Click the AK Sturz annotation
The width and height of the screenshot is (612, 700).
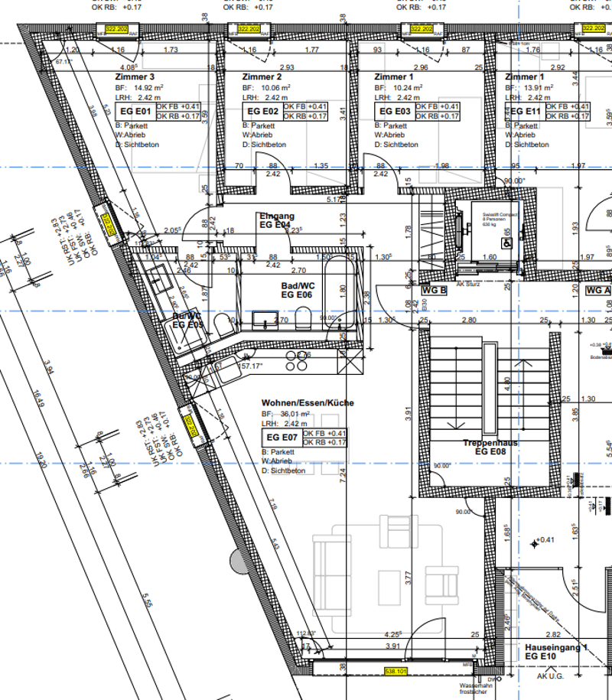pyautogui.click(x=468, y=284)
